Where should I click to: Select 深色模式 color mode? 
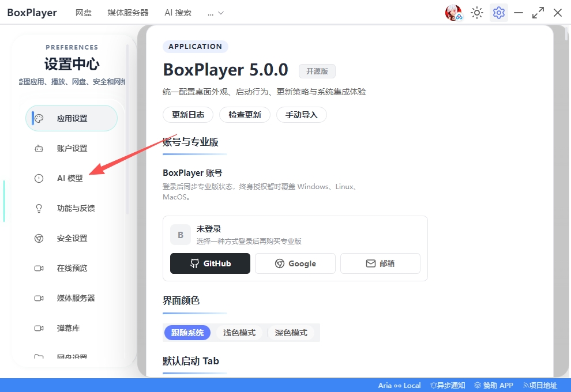tap(291, 333)
